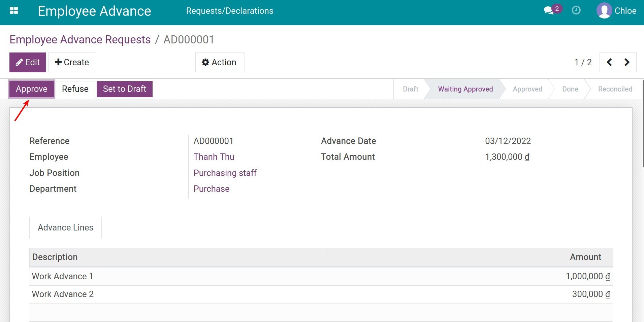Create a new advance request
Screen dimensions: 644x322
72,62
